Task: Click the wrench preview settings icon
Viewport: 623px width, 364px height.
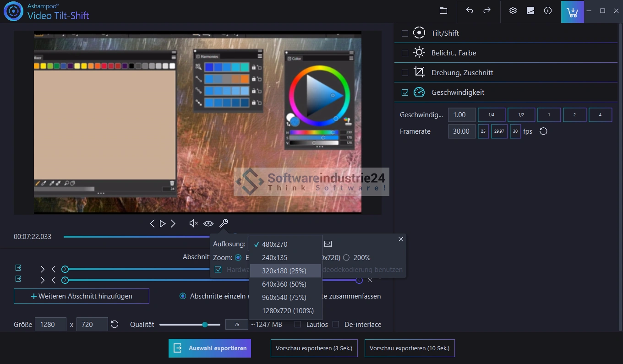Action: click(224, 223)
